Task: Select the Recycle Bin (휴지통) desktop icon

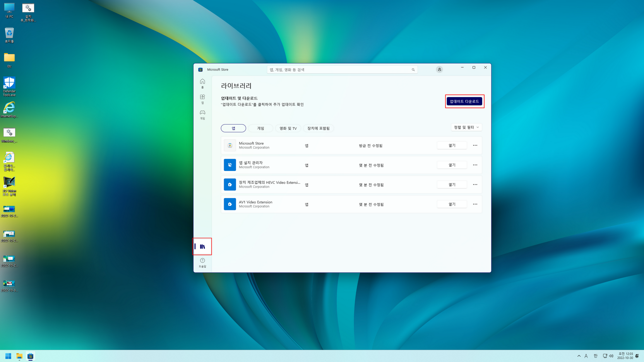Action: [x=9, y=35]
